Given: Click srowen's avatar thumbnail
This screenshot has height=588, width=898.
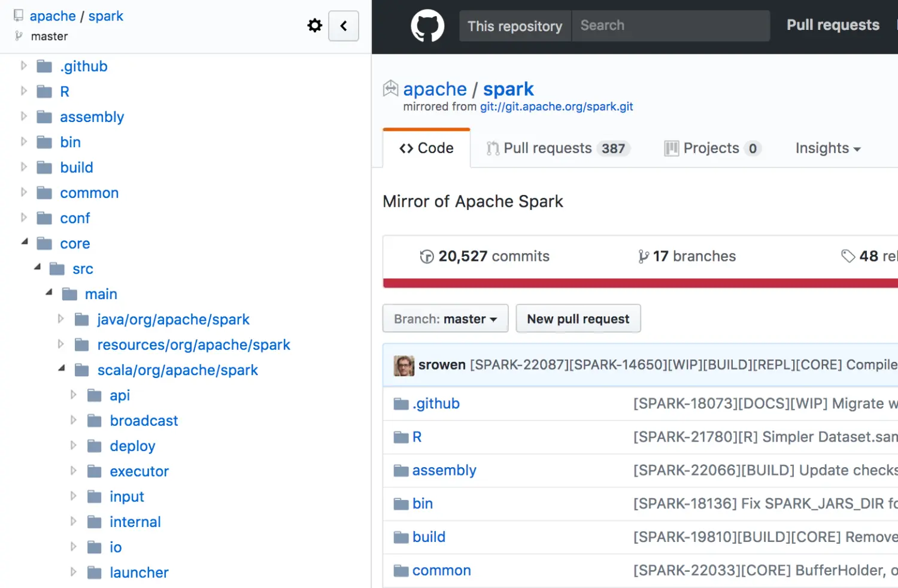Looking at the screenshot, I should 404,365.
